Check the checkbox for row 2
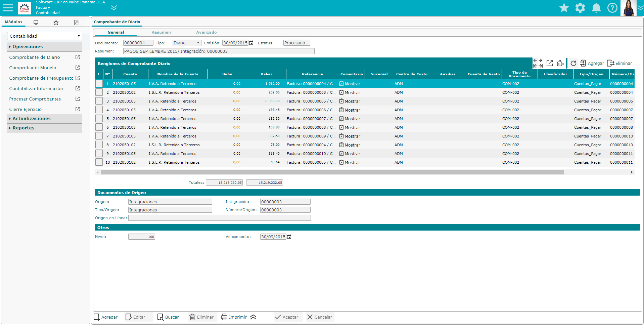This screenshot has width=644, height=325. point(99,92)
